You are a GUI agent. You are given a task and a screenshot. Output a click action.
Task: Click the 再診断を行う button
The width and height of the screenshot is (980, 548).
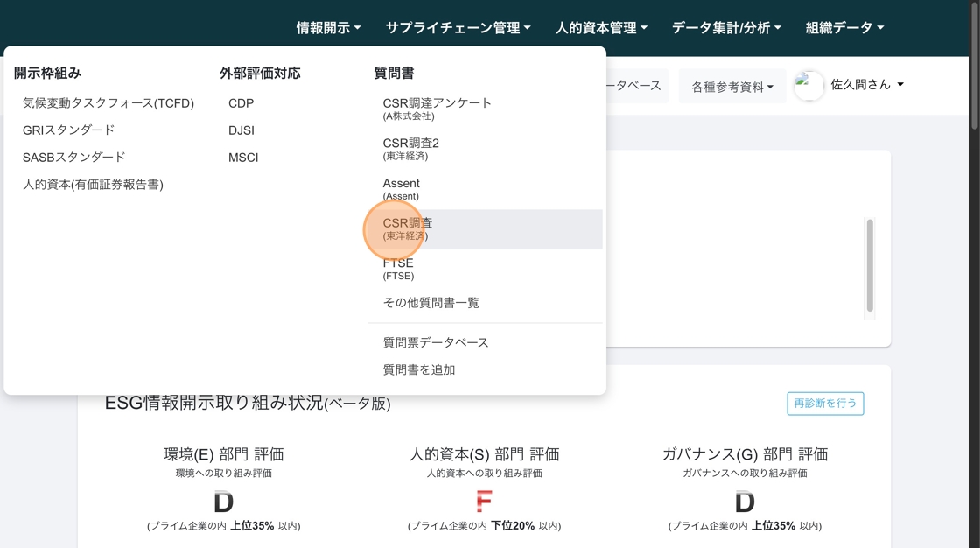click(x=825, y=404)
